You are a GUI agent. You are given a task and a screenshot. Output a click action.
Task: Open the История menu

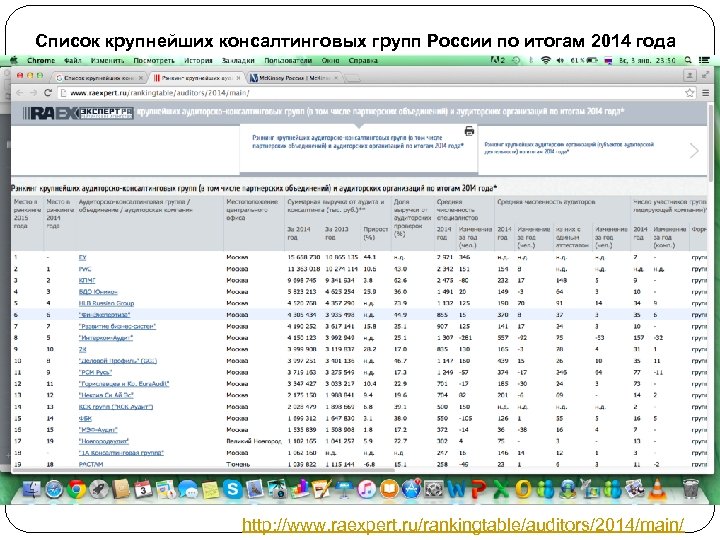click(x=198, y=60)
